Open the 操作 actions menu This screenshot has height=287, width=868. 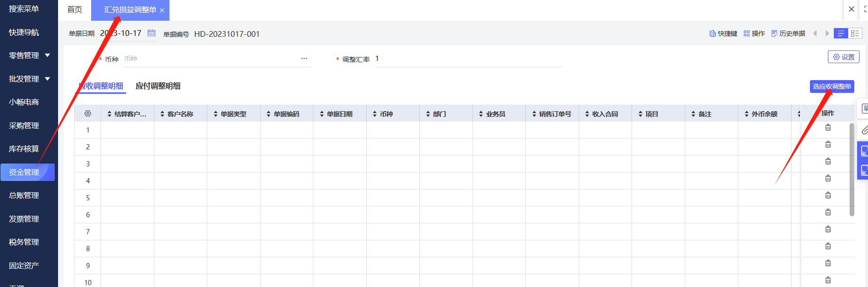(754, 33)
